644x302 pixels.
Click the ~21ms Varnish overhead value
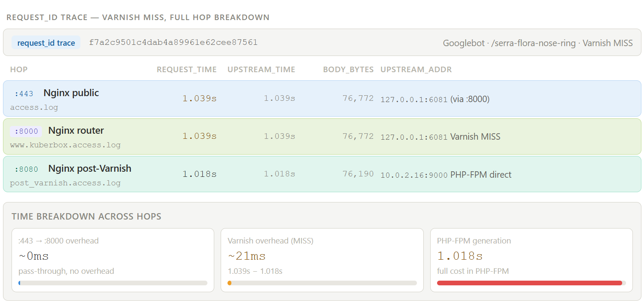247,256
